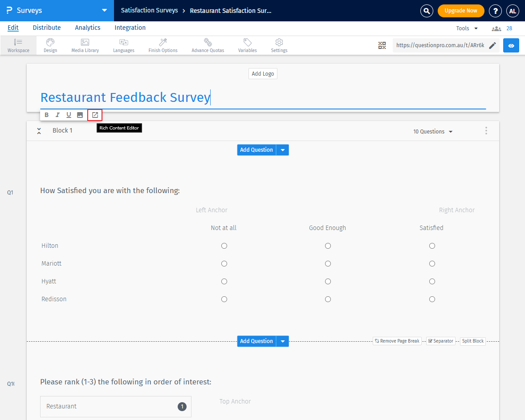
Task: Click the Upgrade Now button
Action: click(461, 10)
